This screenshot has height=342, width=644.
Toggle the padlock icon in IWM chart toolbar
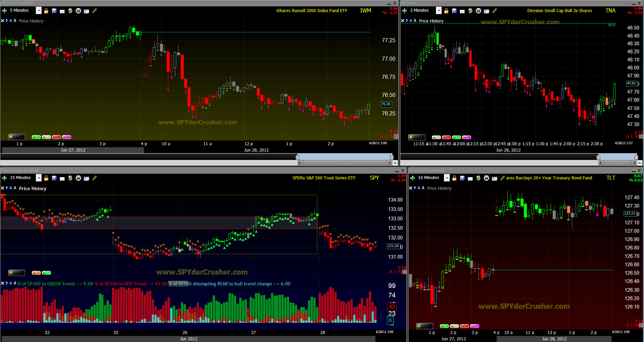[x=46, y=11]
